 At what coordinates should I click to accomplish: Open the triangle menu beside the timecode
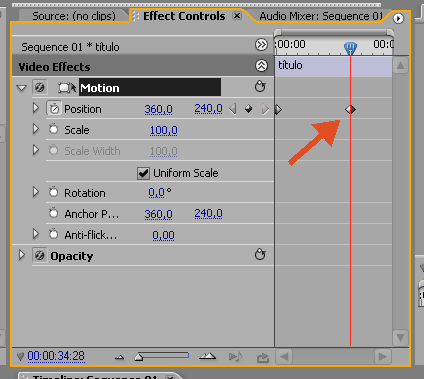[x=20, y=357]
